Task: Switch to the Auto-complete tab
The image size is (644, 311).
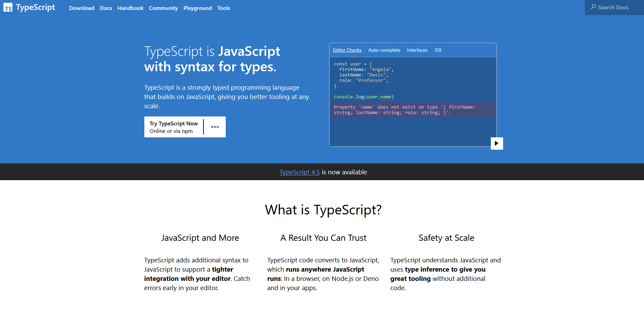Action: point(384,50)
